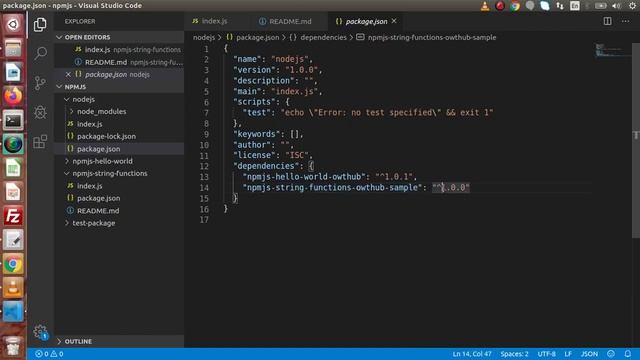640x360 pixels.
Task: Open the Search view in activity bar
Action: pos(40,53)
